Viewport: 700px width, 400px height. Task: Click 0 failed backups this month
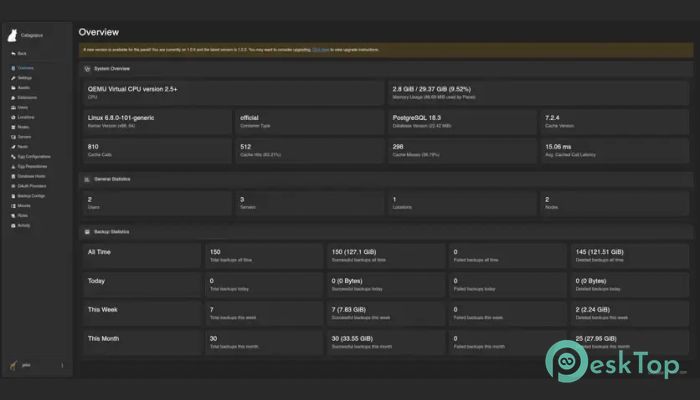[508, 342]
